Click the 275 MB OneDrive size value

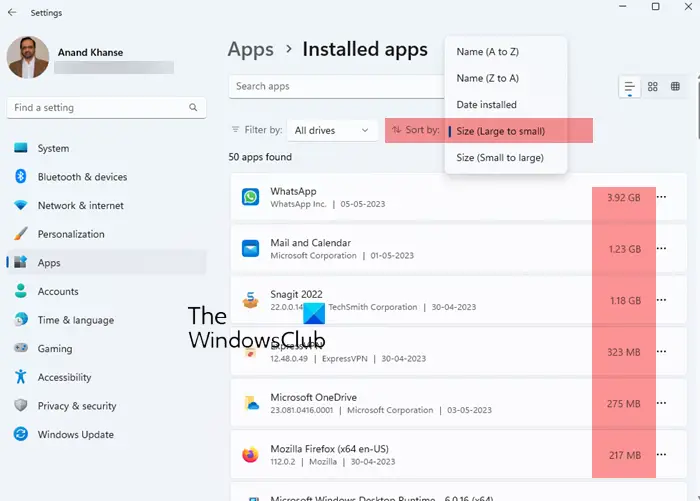click(624, 404)
